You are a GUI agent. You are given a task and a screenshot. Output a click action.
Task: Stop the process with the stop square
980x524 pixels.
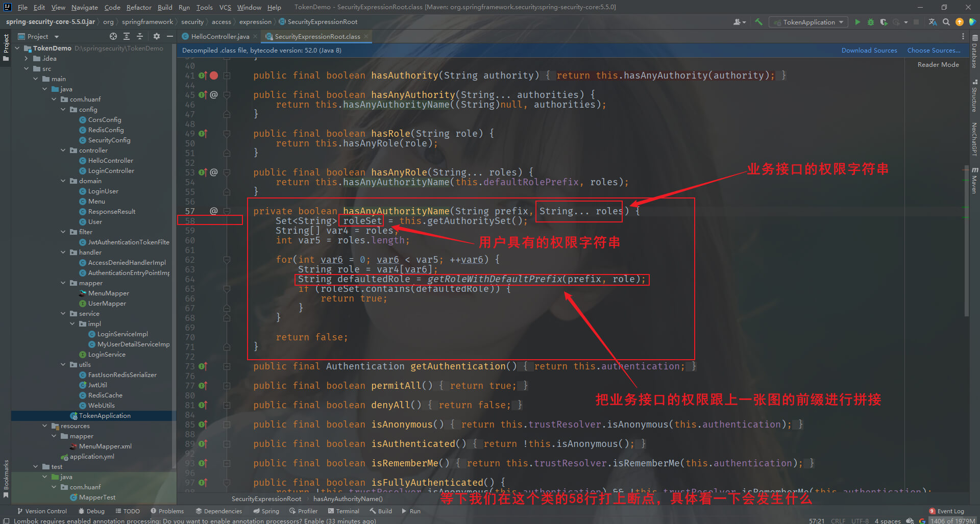pos(916,22)
